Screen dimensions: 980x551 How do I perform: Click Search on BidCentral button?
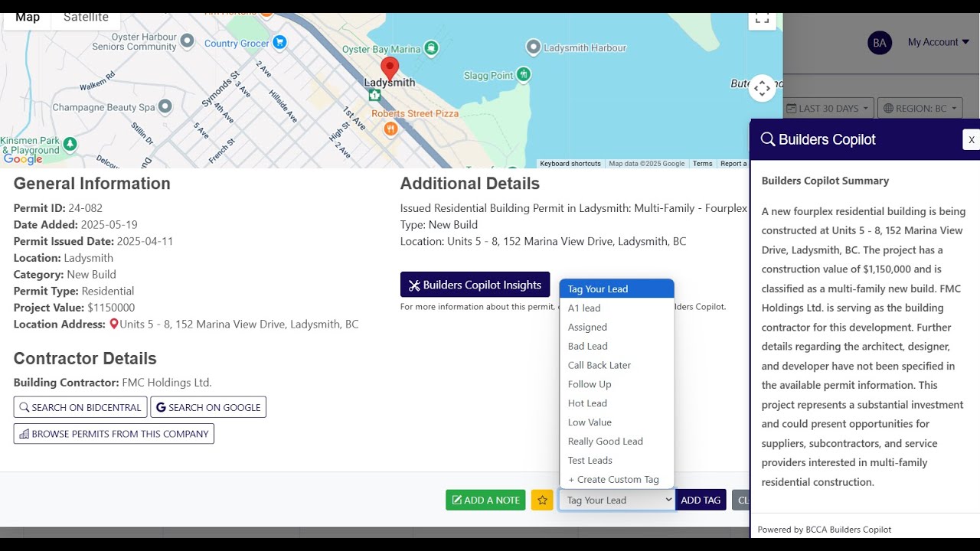pos(80,407)
